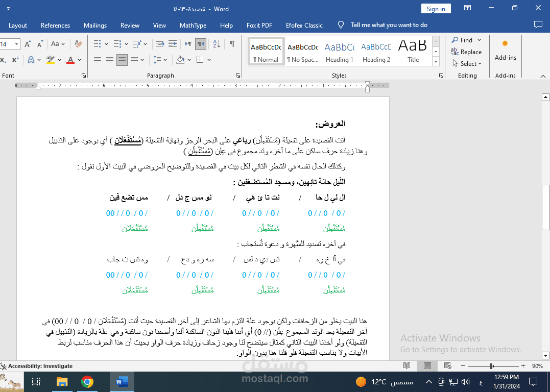Adjust the zoom slider handle

point(491,365)
